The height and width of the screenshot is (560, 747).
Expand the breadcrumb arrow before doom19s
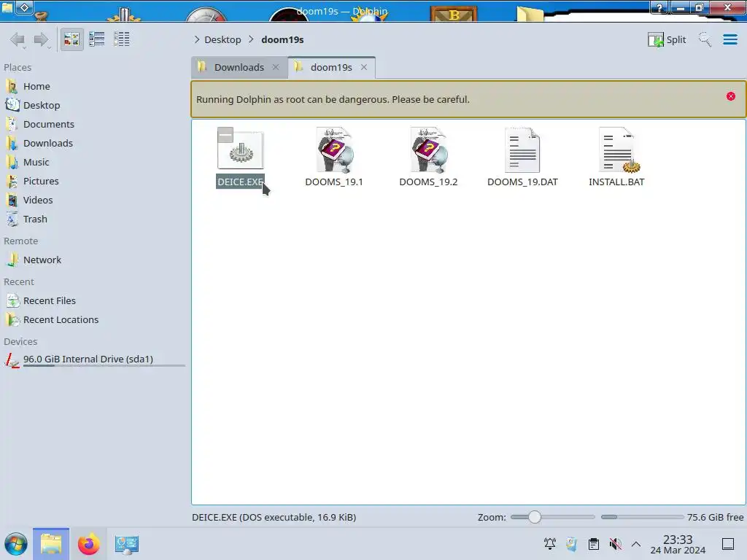point(251,39)
